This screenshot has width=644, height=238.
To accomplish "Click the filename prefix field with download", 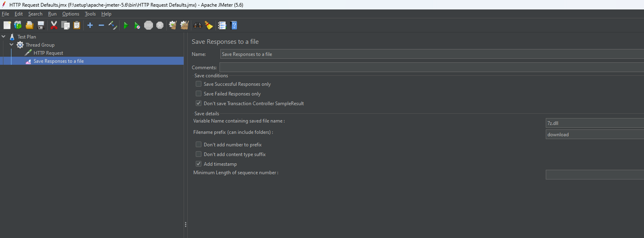I will click(595, 134).
